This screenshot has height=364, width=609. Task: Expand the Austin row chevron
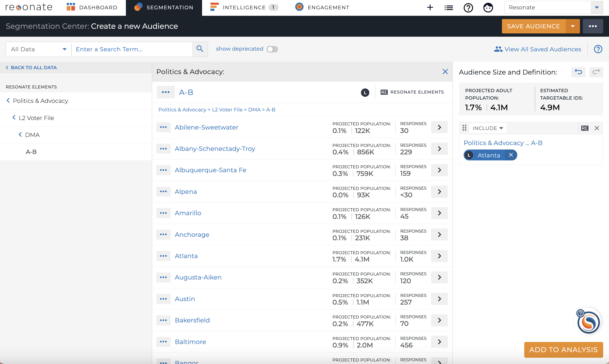pos(439,299)
